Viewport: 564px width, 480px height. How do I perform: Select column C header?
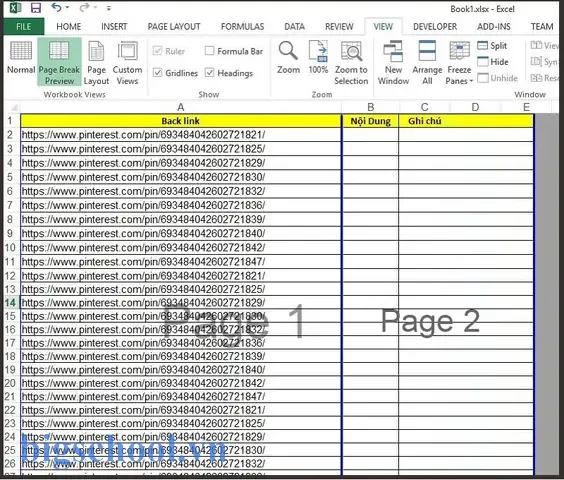click(x=424, y=107)
